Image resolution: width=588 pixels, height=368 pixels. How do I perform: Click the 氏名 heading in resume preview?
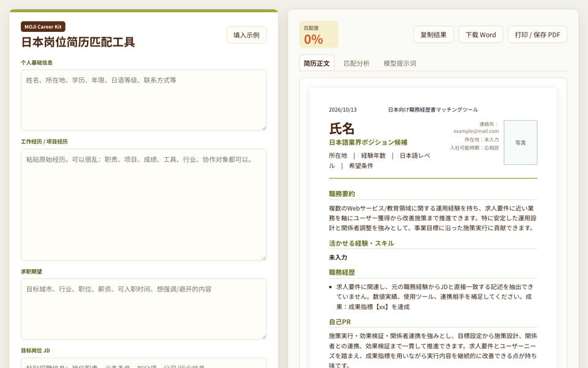(x=342, y=128)
